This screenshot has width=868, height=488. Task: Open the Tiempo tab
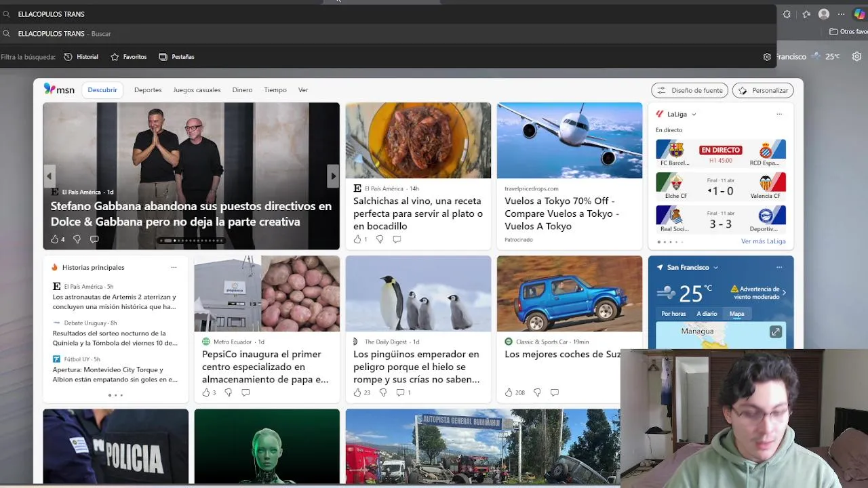tap(275, 90)
